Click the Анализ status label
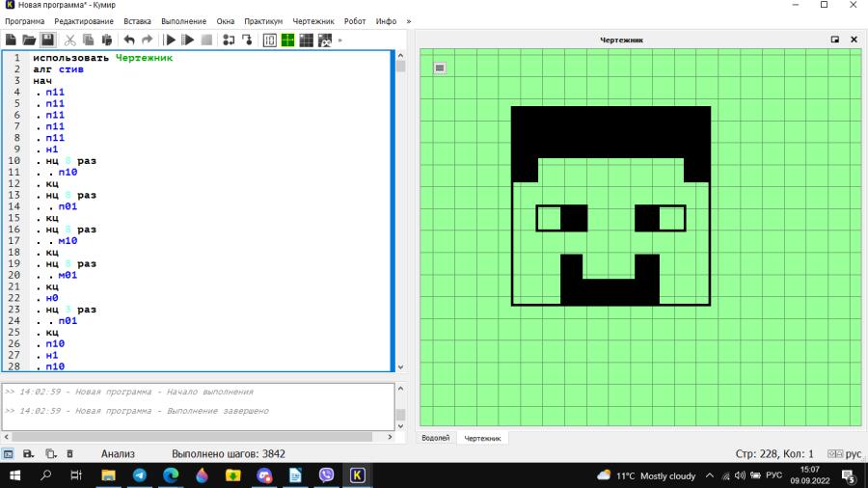 coord(118,453)
